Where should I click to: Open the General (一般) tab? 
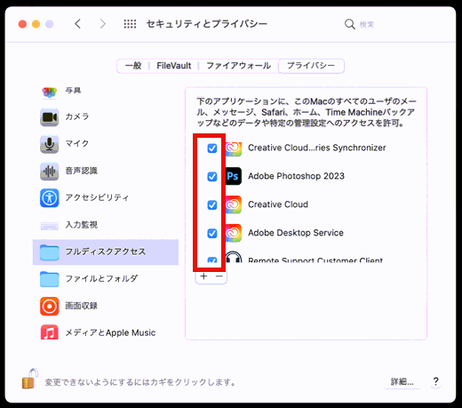click(133, 66)
